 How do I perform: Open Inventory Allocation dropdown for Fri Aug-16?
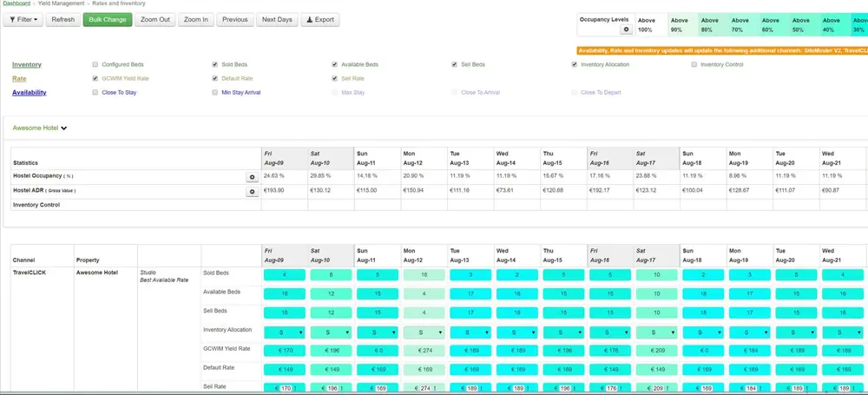(610, 332)
